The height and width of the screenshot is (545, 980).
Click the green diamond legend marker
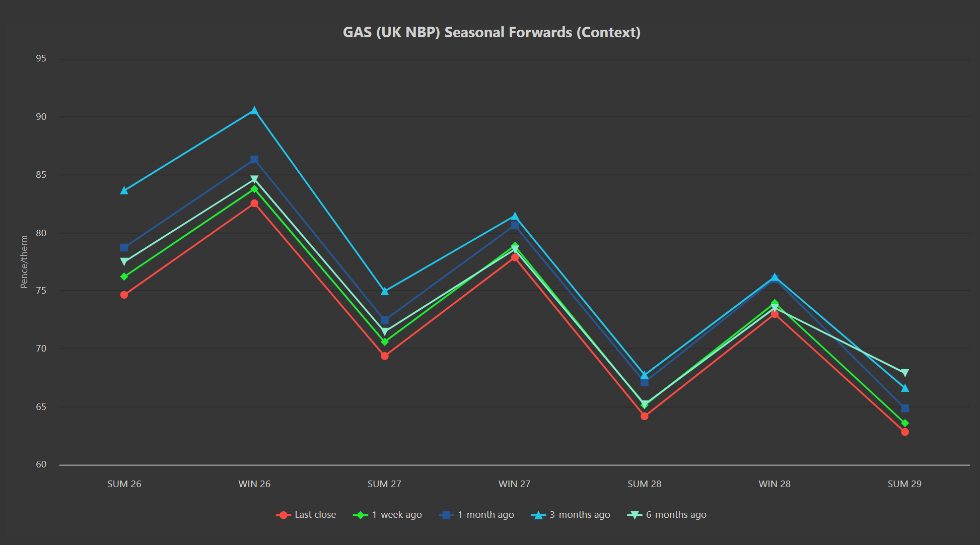(x=361, y=515)
